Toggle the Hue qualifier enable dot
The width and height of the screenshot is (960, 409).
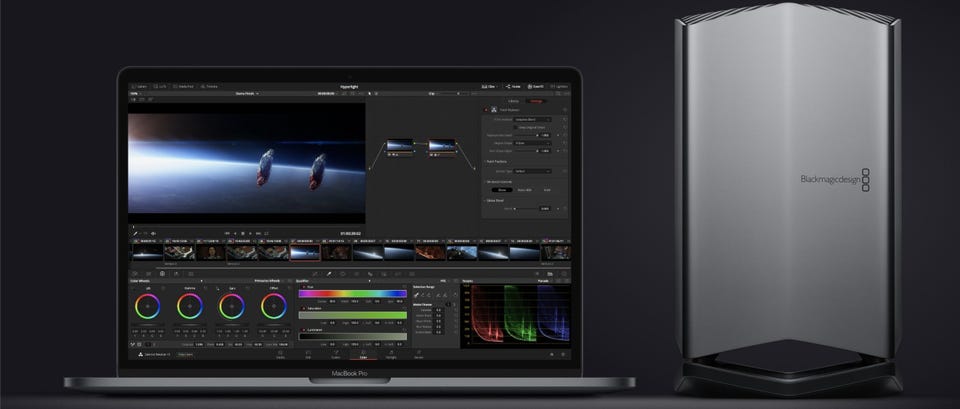click(303, 287)
